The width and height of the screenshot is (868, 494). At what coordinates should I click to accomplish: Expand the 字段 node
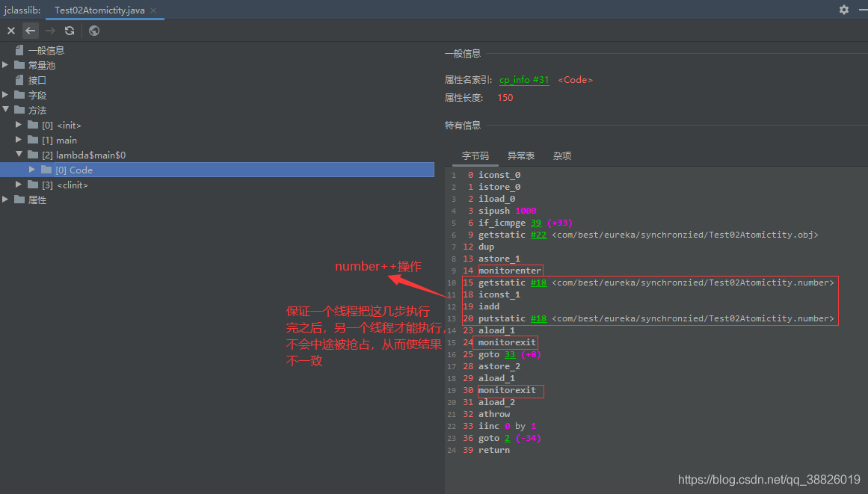[x=5, y=95]
